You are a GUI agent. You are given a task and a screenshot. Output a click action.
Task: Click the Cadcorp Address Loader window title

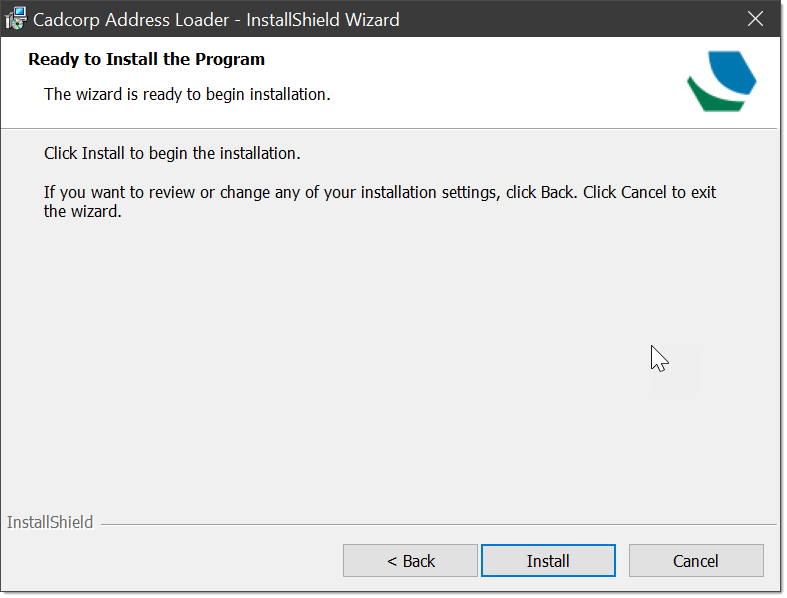[x=216, y=20]
